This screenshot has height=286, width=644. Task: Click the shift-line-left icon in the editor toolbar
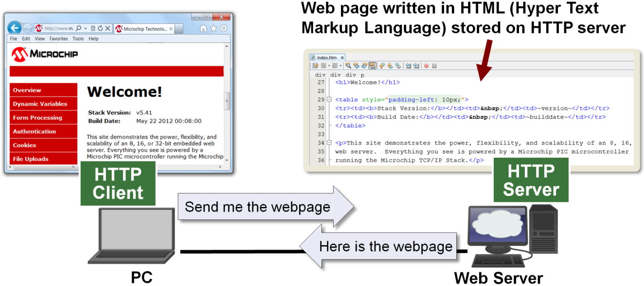click(x=409, y=66)
